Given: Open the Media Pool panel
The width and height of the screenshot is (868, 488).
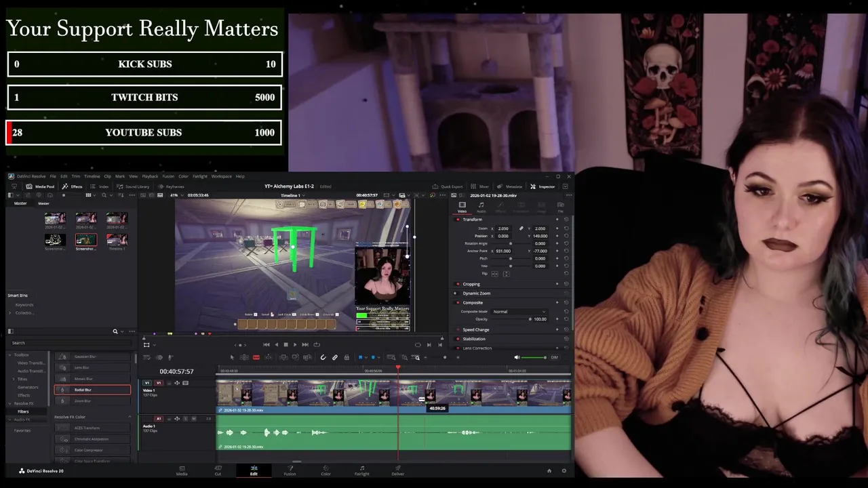Looking at the screenshot, I should tap(41, 186).
